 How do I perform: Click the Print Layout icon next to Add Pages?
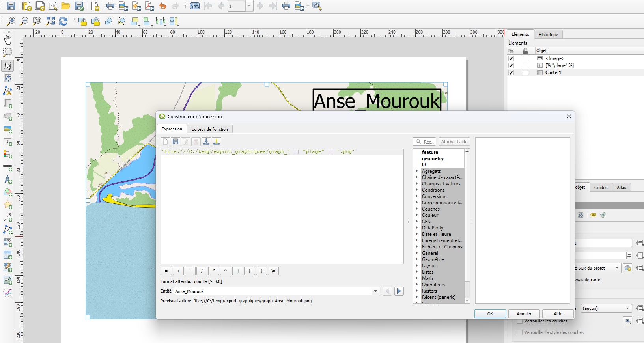110,6
